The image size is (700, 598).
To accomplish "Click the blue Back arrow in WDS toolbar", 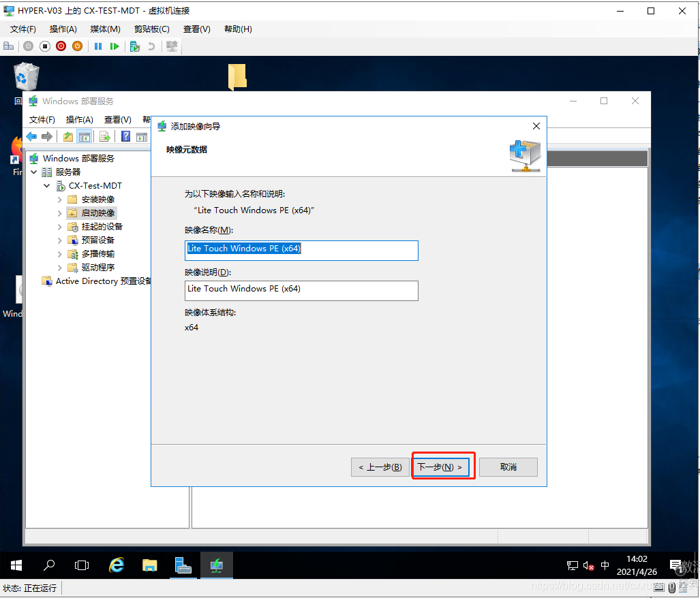I will click(32, 136).
